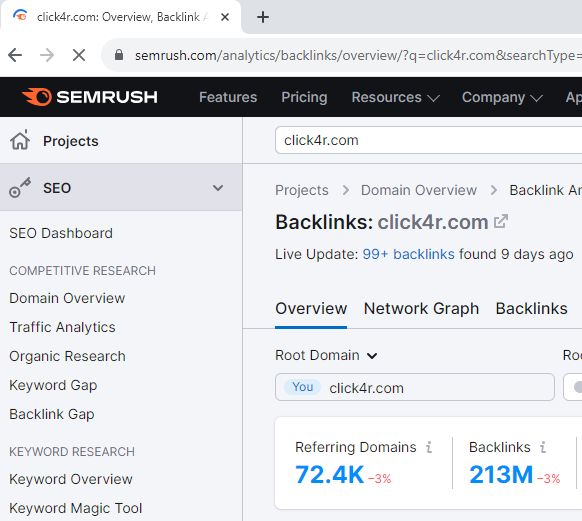Click the browser forward arrow
The height and width of the screenshot is (521, 582).
(x=47, y=55)
